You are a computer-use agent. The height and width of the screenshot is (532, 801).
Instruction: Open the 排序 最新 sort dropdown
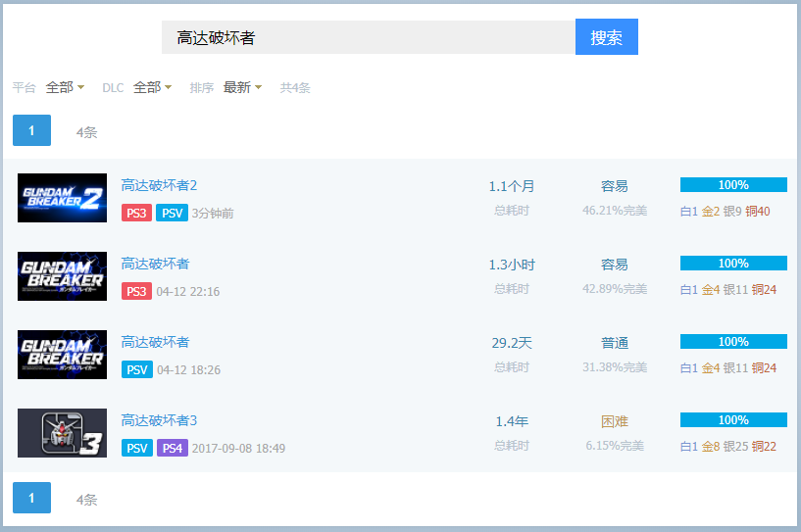click(x=242, y=87)
